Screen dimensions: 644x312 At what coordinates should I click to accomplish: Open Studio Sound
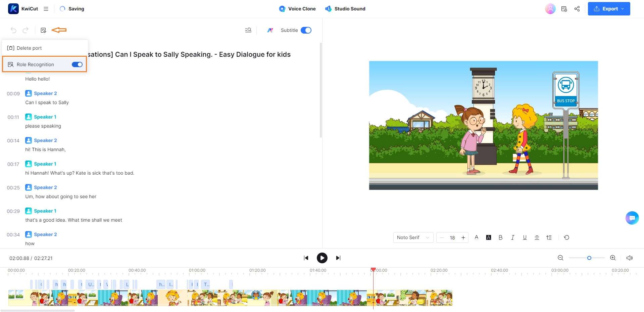pyautogui.click(x=345, y=9)
